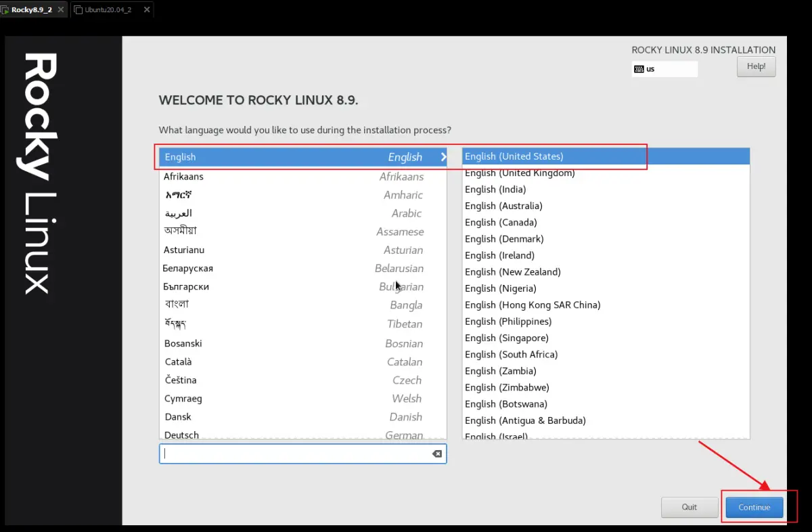
Task: Select English (South Africa) locale
Action: (606, 354)
